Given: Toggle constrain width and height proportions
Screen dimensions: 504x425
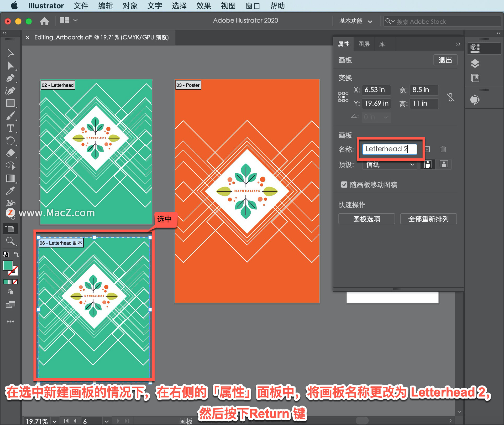Looking at the screenshot, I should tap(450, 97).
